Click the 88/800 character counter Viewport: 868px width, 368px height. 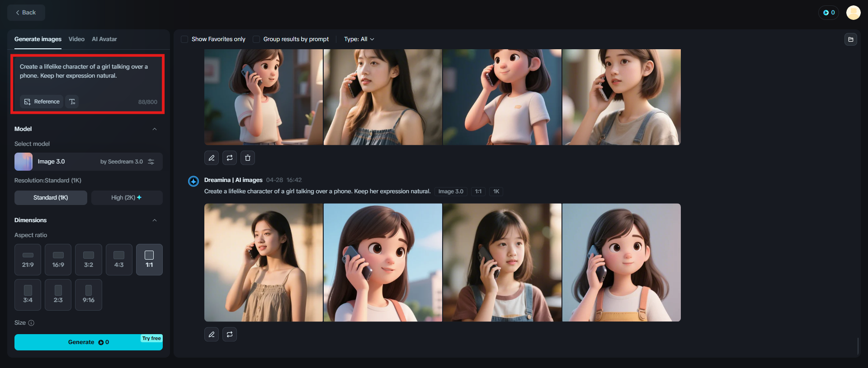point(148,102)
